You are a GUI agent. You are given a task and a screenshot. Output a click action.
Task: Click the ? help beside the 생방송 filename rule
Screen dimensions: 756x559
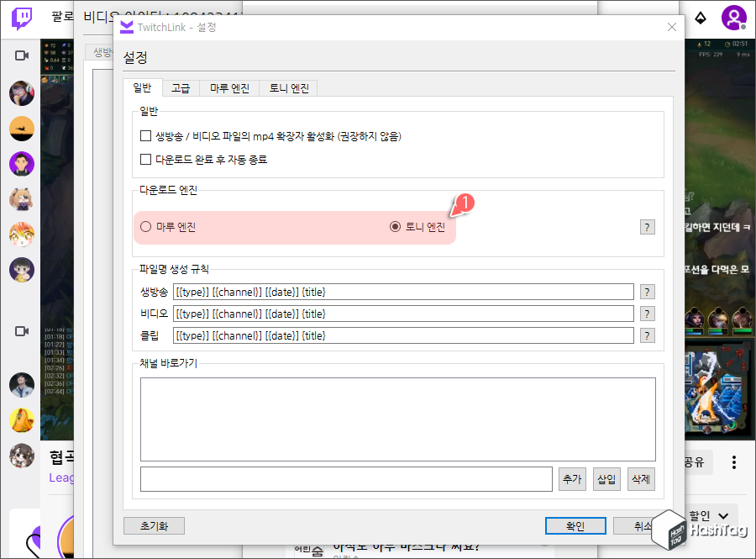pyautogui.click(x=647, y=292)
